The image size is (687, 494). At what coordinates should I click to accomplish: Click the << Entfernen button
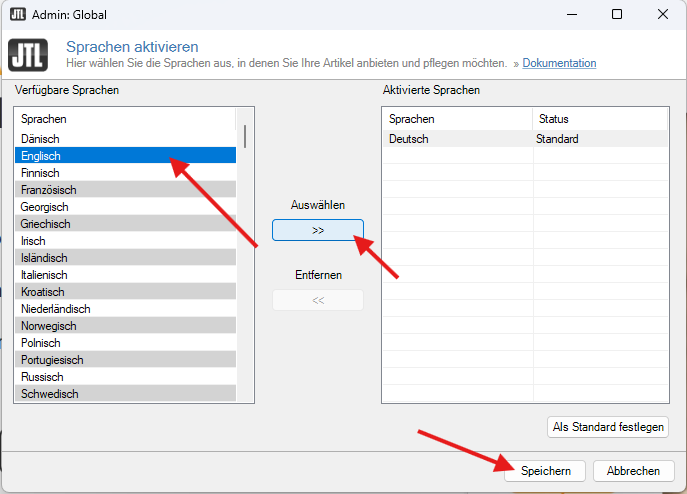[318, 300]
